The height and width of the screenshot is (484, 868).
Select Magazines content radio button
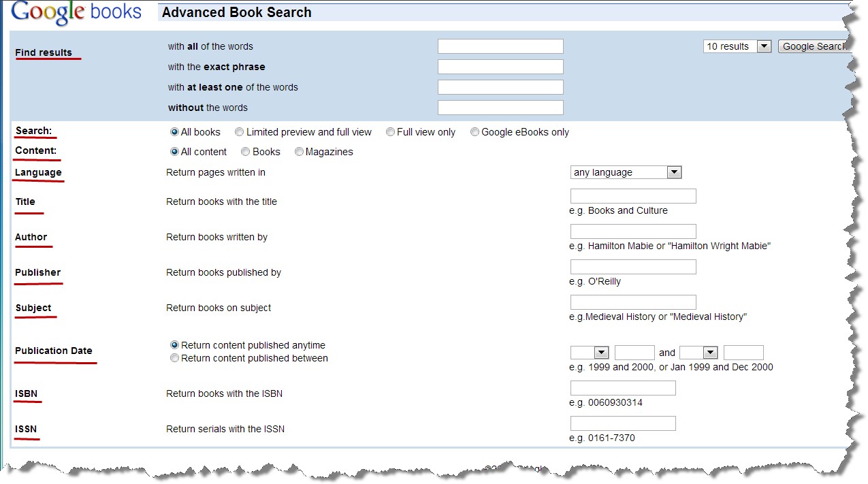coord(299,152)
